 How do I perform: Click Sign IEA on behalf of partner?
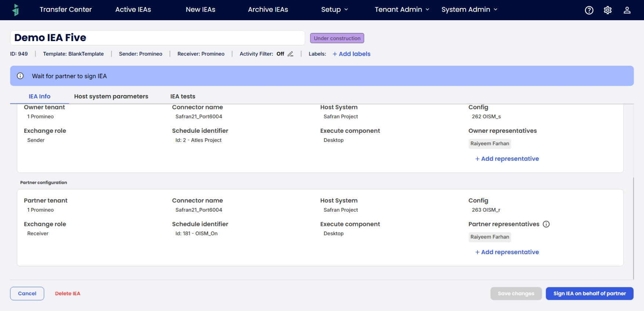click(x=589, y=293)
